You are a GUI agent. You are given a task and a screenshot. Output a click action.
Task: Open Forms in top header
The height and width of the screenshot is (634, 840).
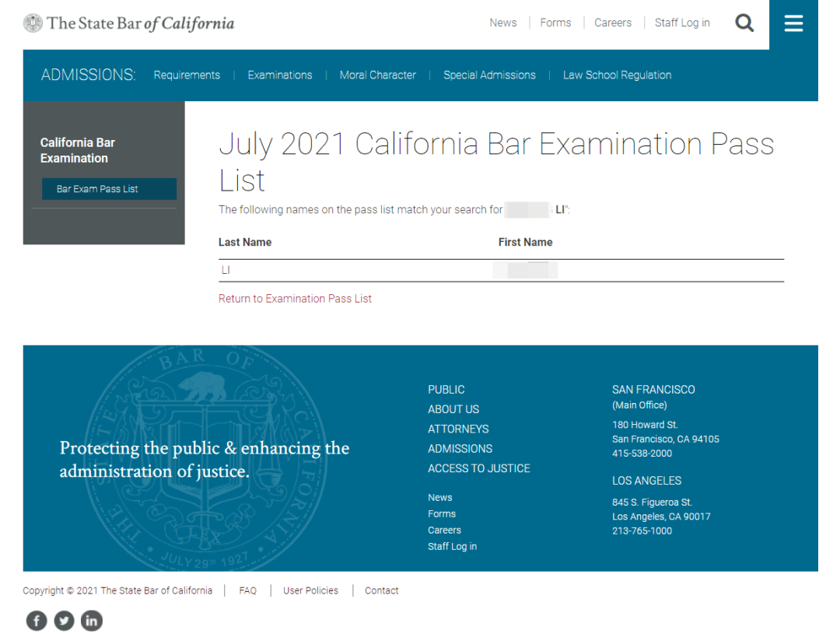(555, 23)
